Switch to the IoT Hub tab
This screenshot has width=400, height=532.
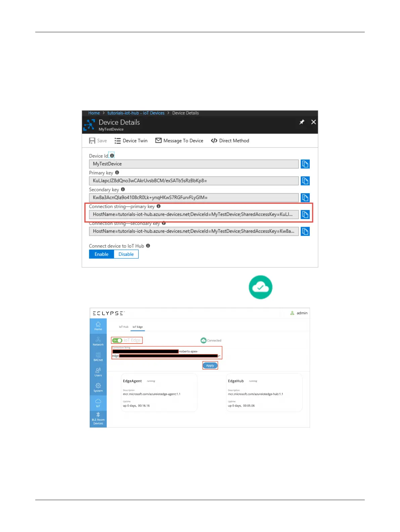[x=124, y=327]
